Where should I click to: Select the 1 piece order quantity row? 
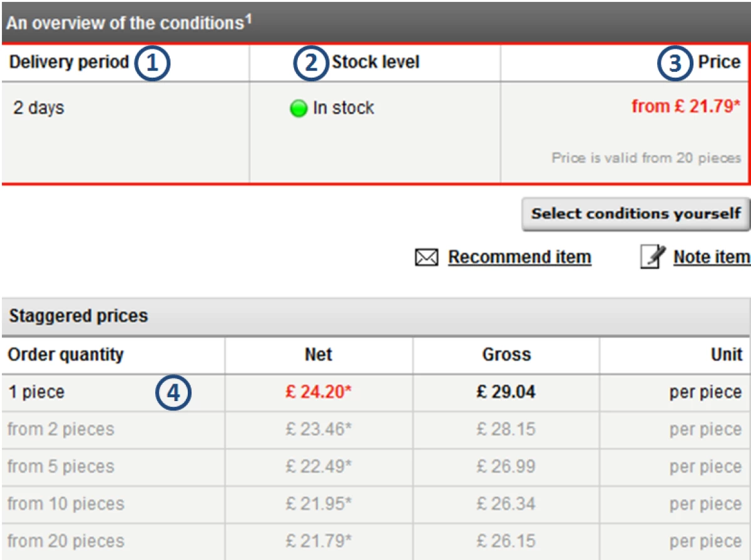click(36, 393)
